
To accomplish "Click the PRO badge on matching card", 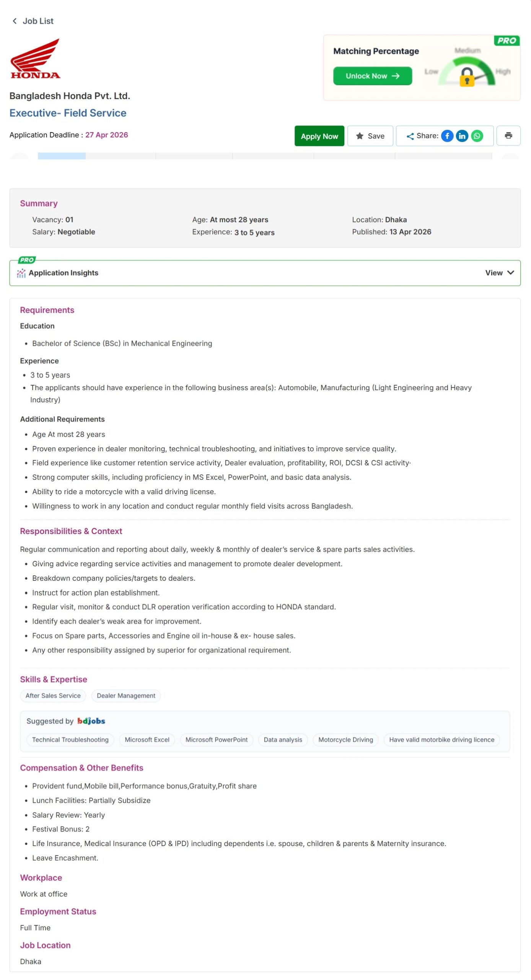I will click(x=506, y=41).
